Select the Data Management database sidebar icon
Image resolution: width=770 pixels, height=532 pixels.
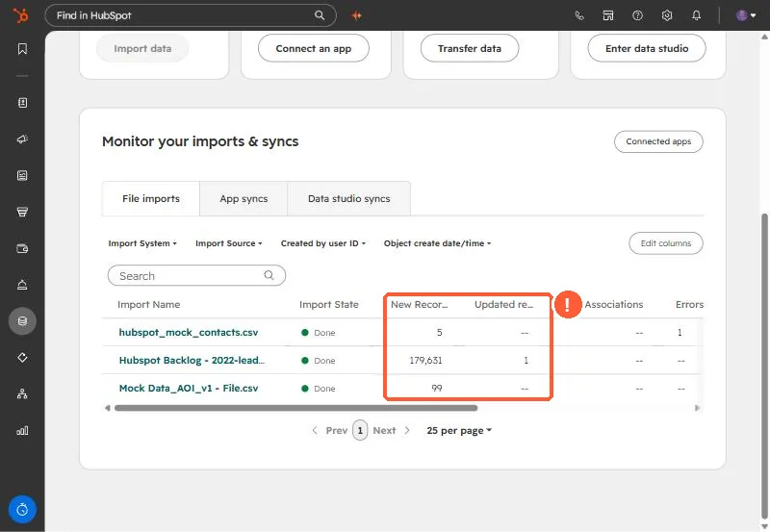[22, 321]
